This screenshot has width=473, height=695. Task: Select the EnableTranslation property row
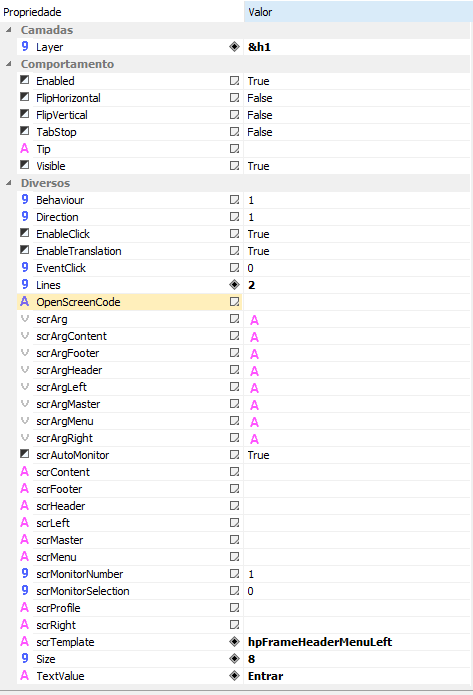point(243,251)
